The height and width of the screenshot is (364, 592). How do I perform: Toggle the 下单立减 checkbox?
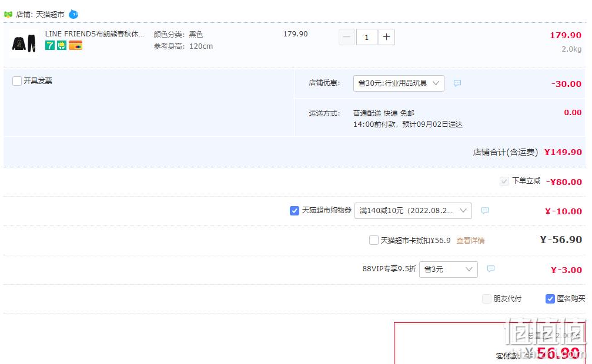click(x=504, y=181)
